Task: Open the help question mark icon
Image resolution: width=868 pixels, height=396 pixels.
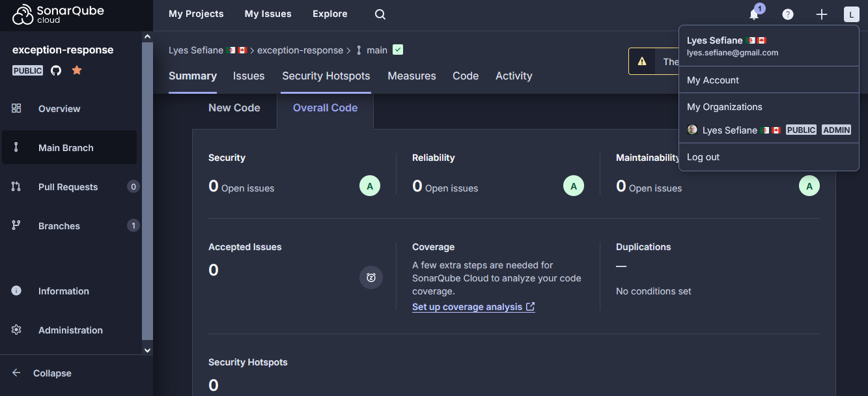Action: pyautogui.click(x=788, y=14)
